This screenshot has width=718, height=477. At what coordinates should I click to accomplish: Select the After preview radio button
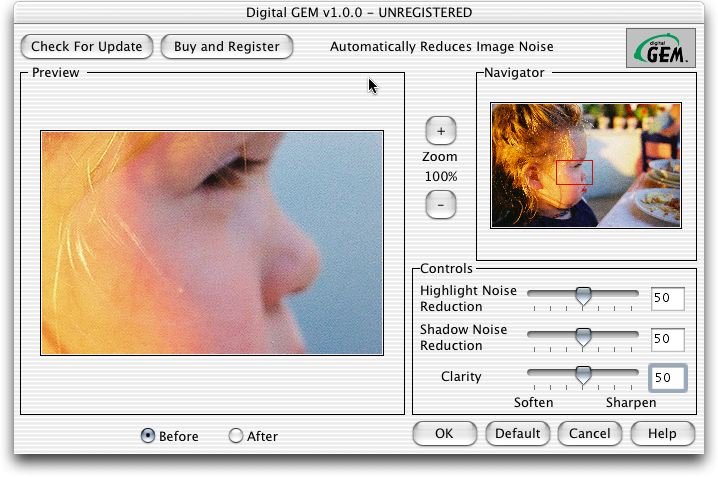click(235, 436)
